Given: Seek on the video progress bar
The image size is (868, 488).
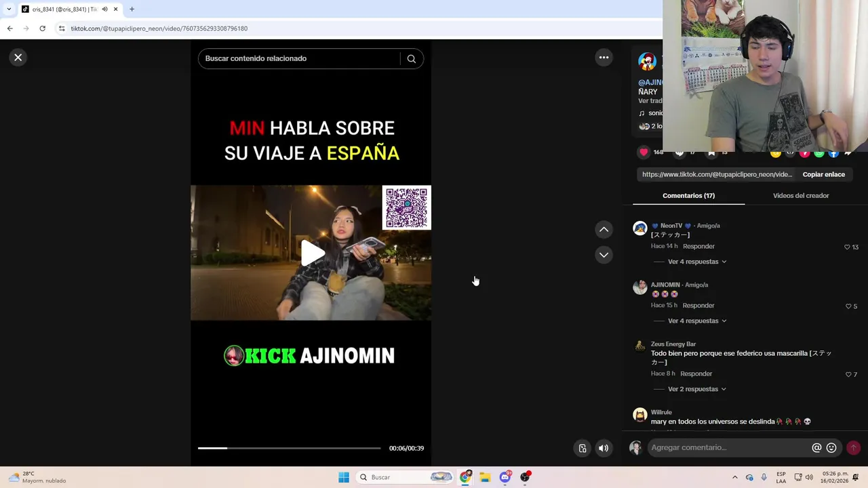Looking at the screenshot, I should coord(289,448).
